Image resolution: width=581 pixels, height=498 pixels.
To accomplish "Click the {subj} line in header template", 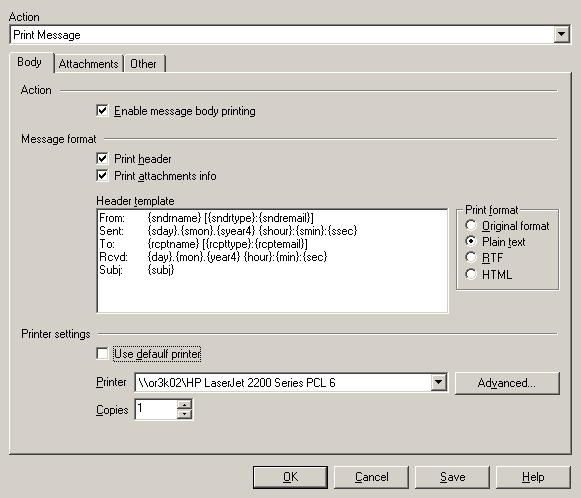I will click(137, 270).
